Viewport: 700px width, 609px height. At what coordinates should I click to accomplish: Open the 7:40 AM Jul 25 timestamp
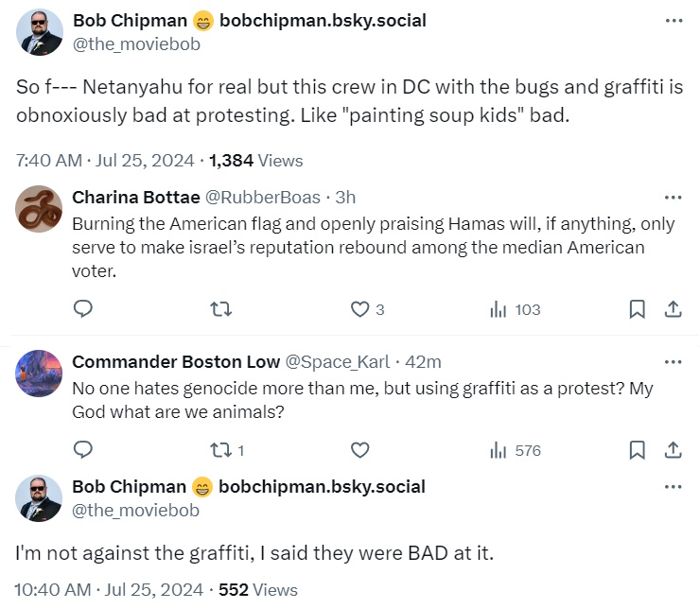(108, 161)
